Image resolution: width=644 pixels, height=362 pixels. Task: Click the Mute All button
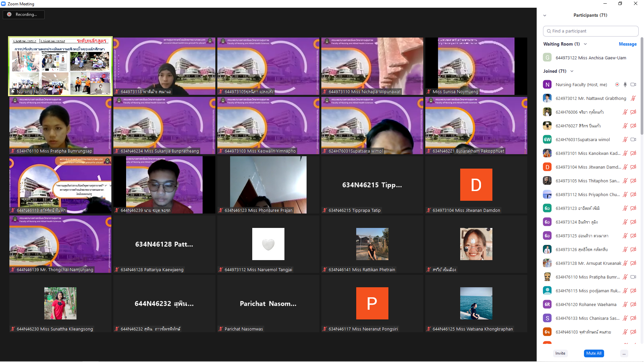[x=594, y=354]
